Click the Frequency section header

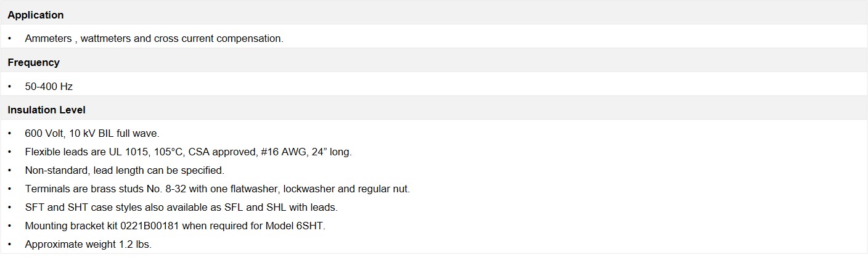pos(34,62)
